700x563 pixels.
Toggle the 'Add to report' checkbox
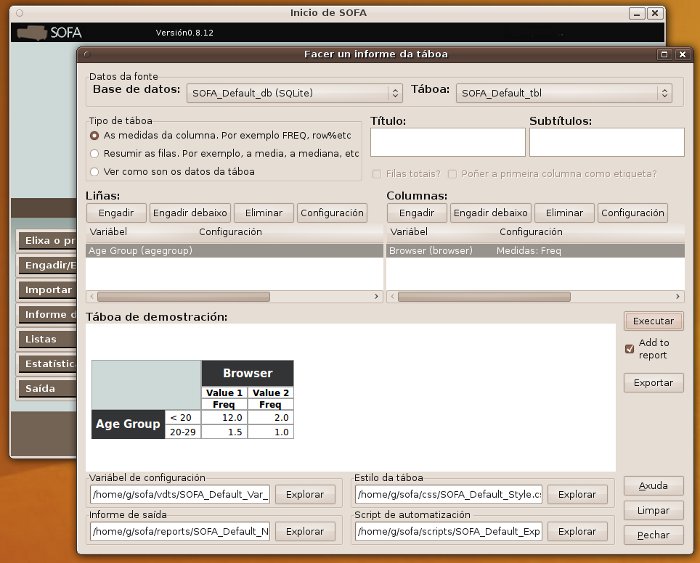click(629, 349)
